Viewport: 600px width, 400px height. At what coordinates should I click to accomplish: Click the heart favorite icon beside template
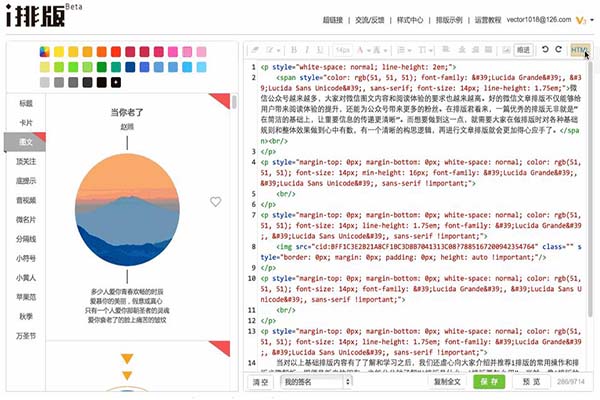(x=215, y=201)
